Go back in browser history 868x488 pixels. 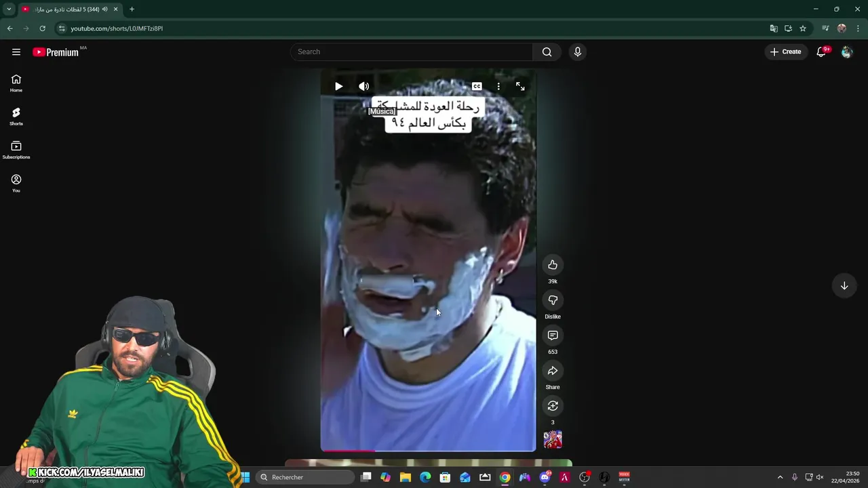point(9,28)
